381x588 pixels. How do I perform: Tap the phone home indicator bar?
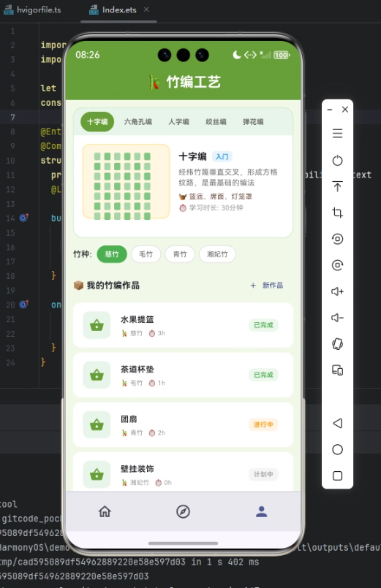pos(183,543)
